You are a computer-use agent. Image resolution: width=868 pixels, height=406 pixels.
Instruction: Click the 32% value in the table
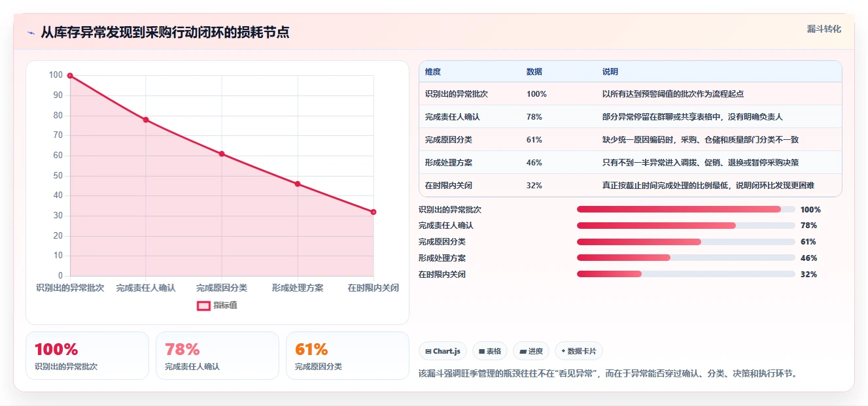(x=534, y=186)
